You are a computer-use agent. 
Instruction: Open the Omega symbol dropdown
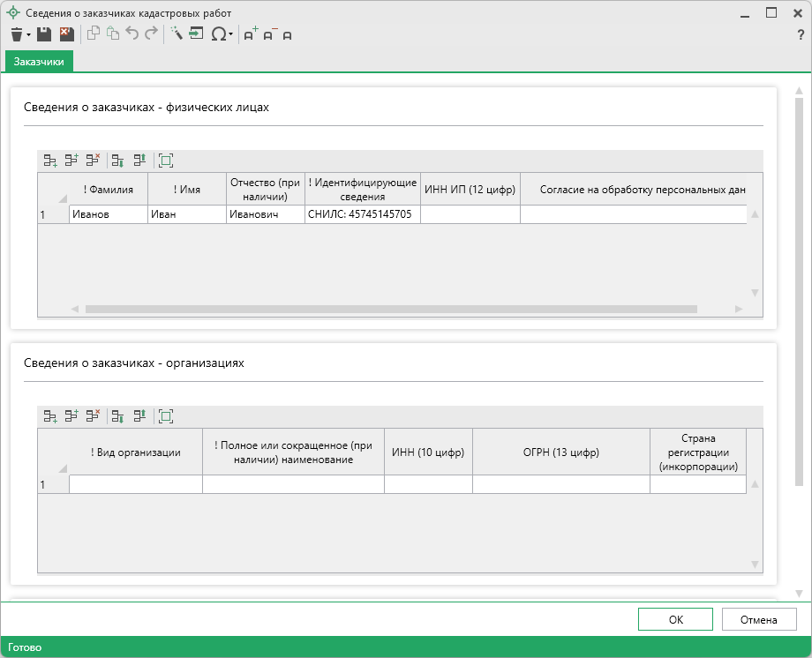[231, 35]
